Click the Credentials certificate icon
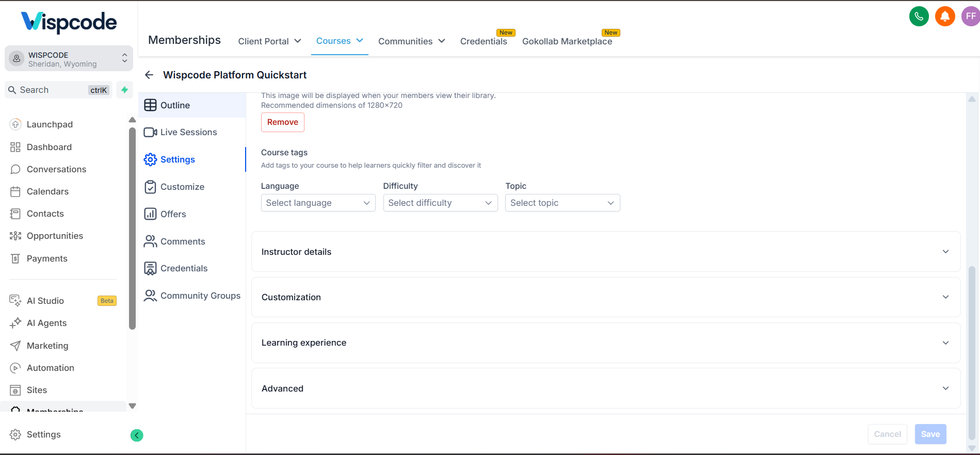Screen dimensions: 980x455 150,268
